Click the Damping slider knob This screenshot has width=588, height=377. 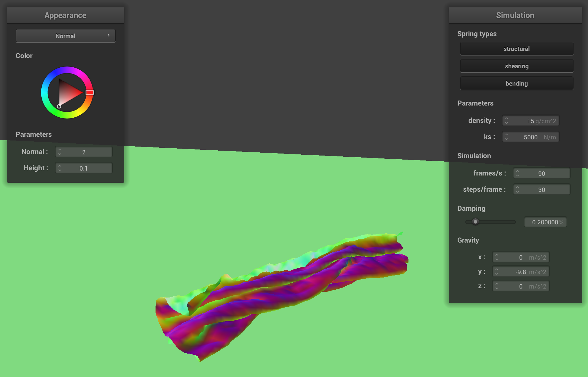click(475, 222)
